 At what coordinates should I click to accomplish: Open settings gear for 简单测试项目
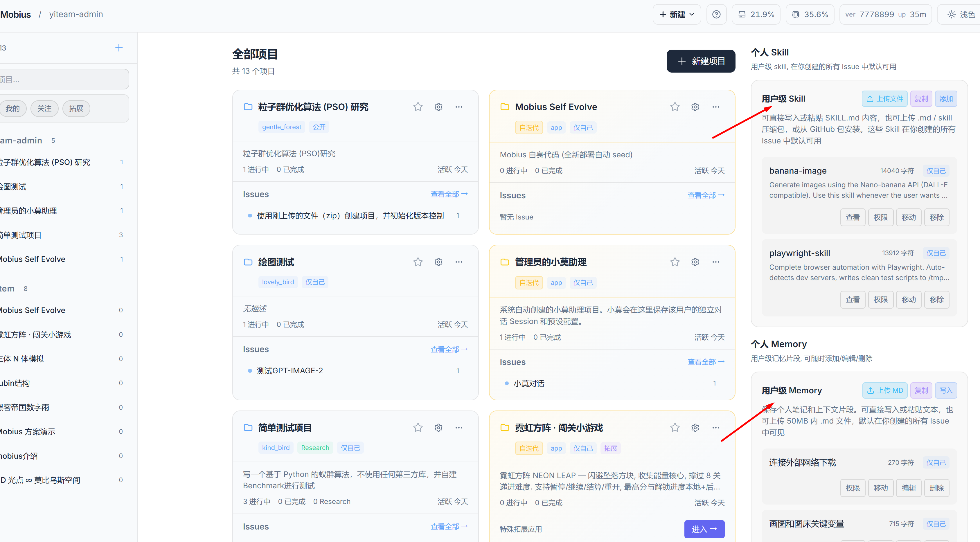click(x=438, y=428)
